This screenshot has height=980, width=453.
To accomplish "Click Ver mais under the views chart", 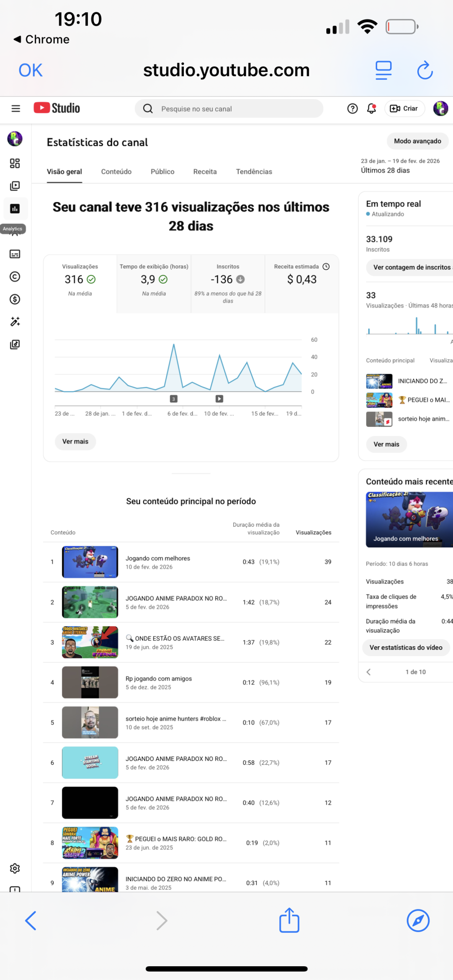I will tap(75, 441).
